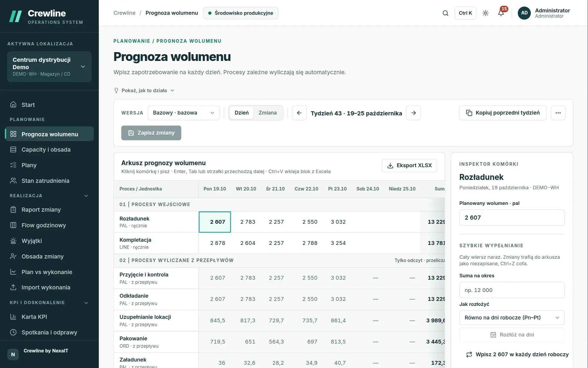The height and width of the screenshot is (368, 588).
Task: Click the Capacity i obsada icon
Action: (13, 150)
